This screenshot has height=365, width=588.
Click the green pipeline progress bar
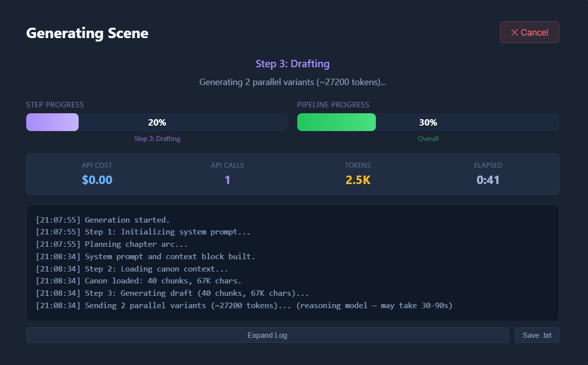pos(336,122)
